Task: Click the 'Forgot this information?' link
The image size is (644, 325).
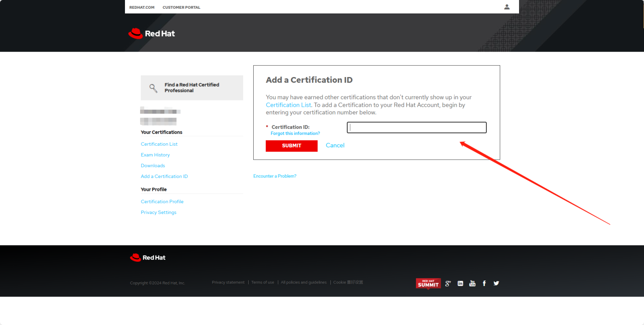Action: click(295, 134)
